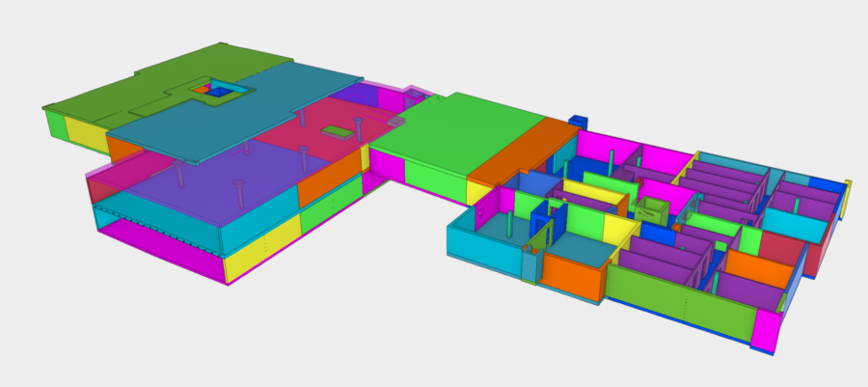Viewport: 868px width, 387px height.
Task: Click the blue square roof opening
Action: pos(219,92)
